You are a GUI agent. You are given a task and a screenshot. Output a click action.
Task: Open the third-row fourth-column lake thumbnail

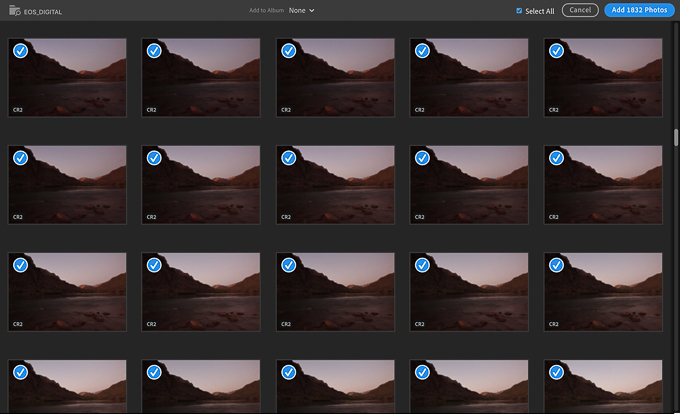(x=469, y=292)
